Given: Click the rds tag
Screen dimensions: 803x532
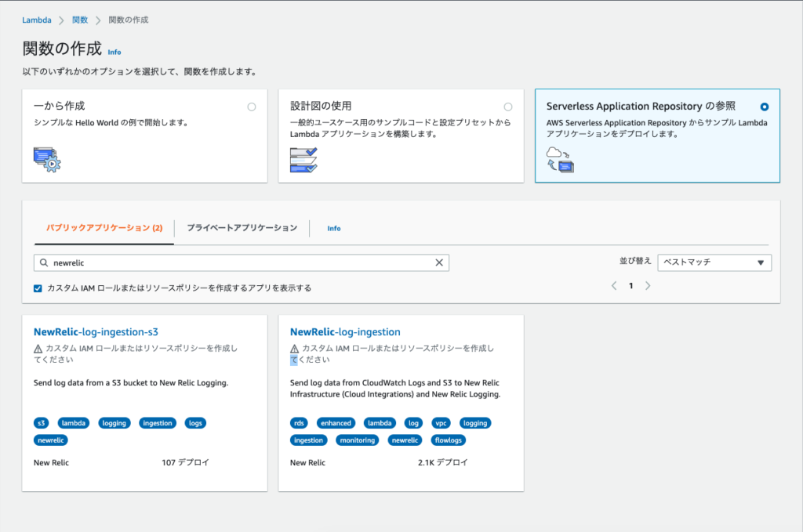Looking at the screenshot, I should point(299,423).
